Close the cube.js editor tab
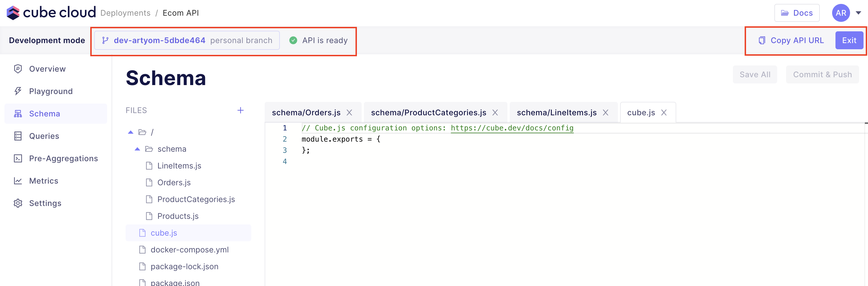 (x=664, y=113)
